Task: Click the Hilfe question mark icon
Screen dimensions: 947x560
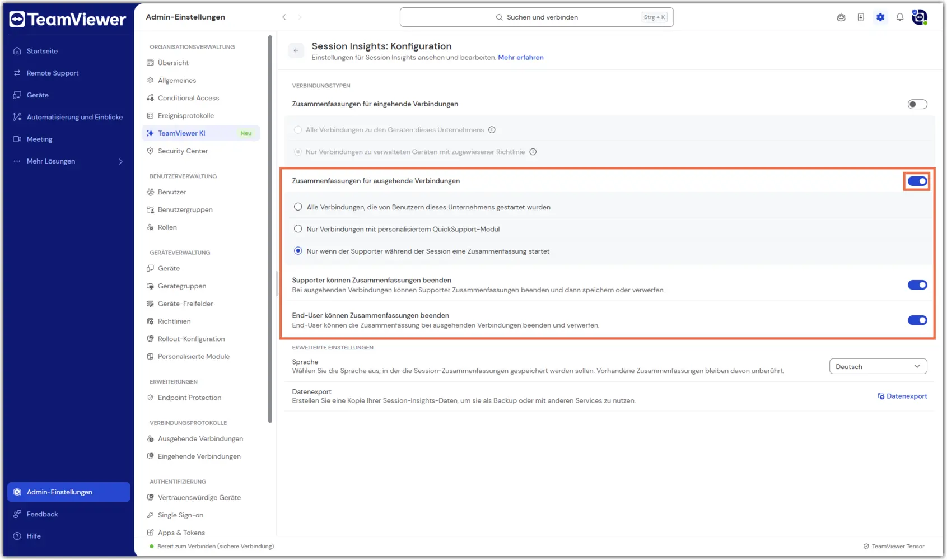Action: tap(17, 536)
